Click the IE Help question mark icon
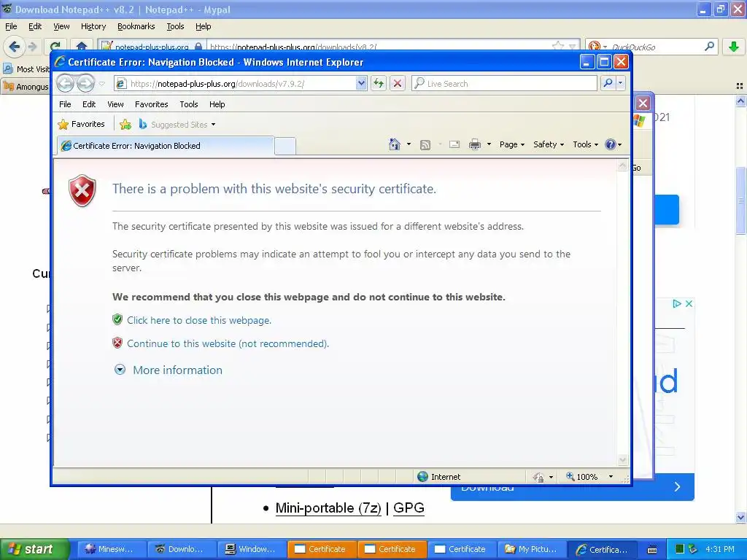 (x=611, y=144)
